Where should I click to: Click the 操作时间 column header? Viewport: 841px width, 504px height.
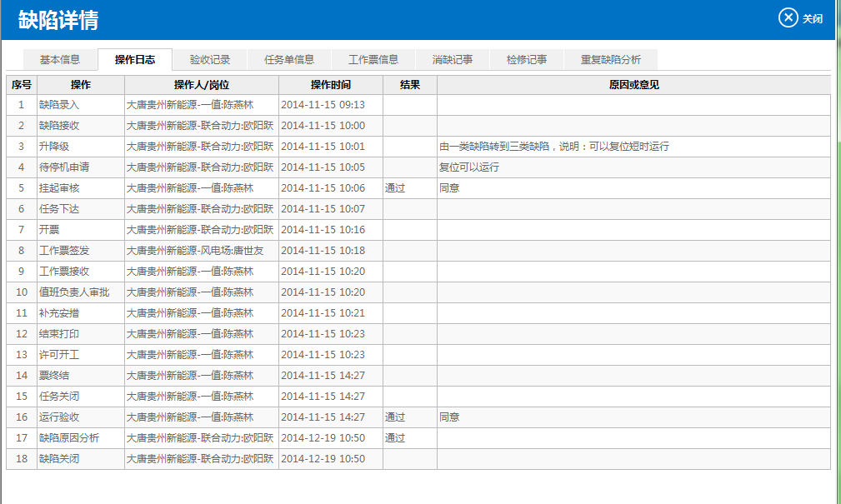331,85
